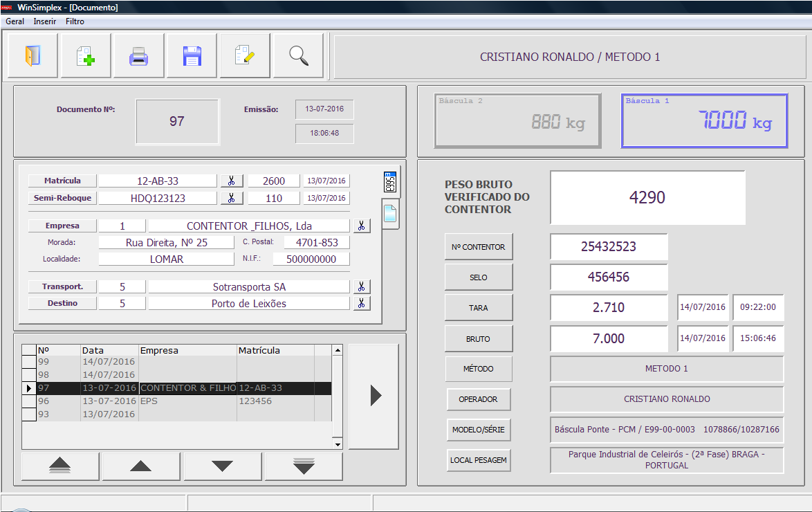The width and height of the screenshot is (812, 512).
Task: Click the Destino label button
Action: click(62, 303)
